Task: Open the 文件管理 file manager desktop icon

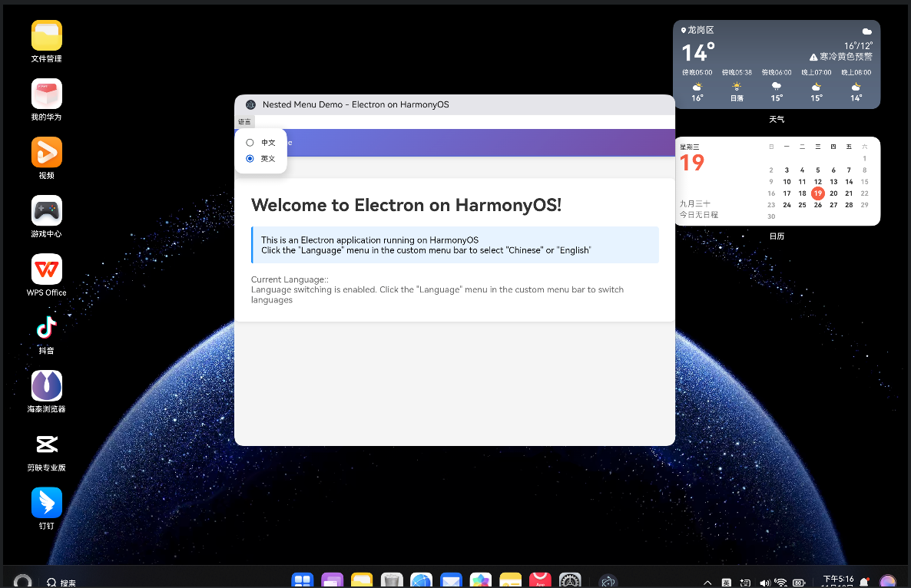Action: point(47,35)
